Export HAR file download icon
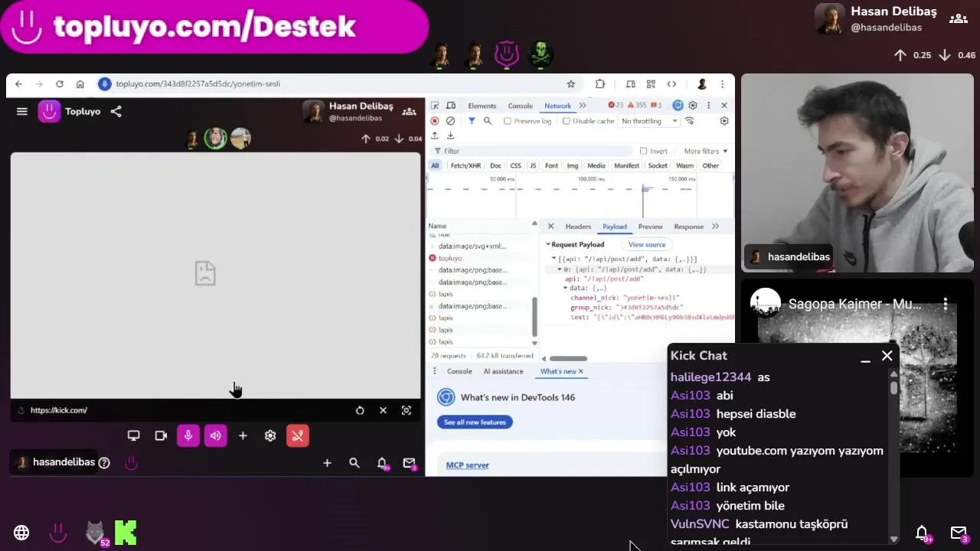 click(450, 135)
